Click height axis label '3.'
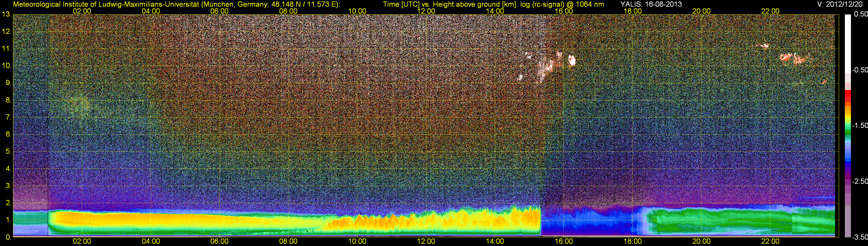This screenshot has width=868, height=246. (x=9, y=186)
